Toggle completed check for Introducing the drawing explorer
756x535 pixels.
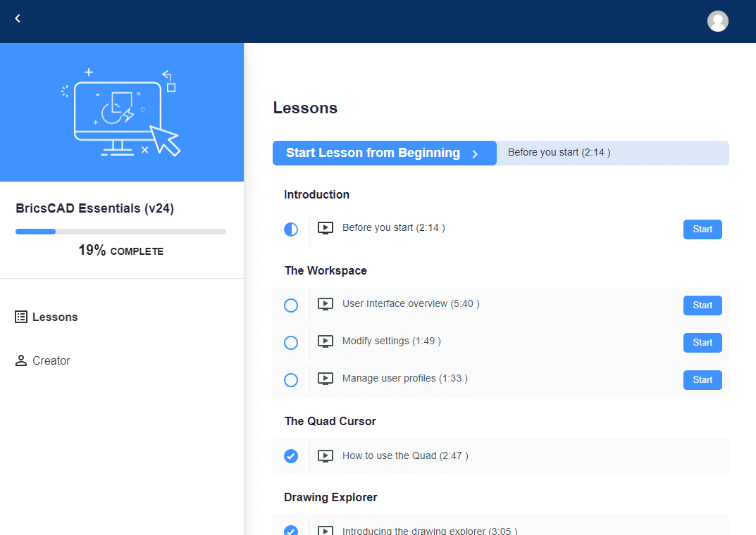click(291, 530)
